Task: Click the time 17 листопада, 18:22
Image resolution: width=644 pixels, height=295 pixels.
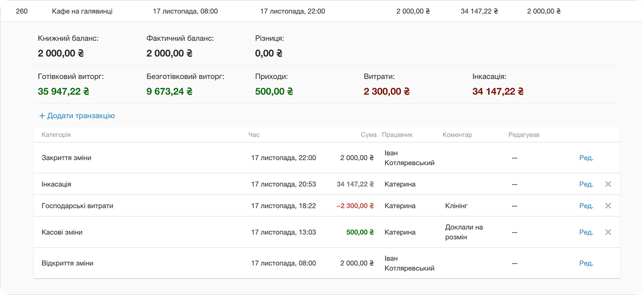Action: tap(283, 206)
